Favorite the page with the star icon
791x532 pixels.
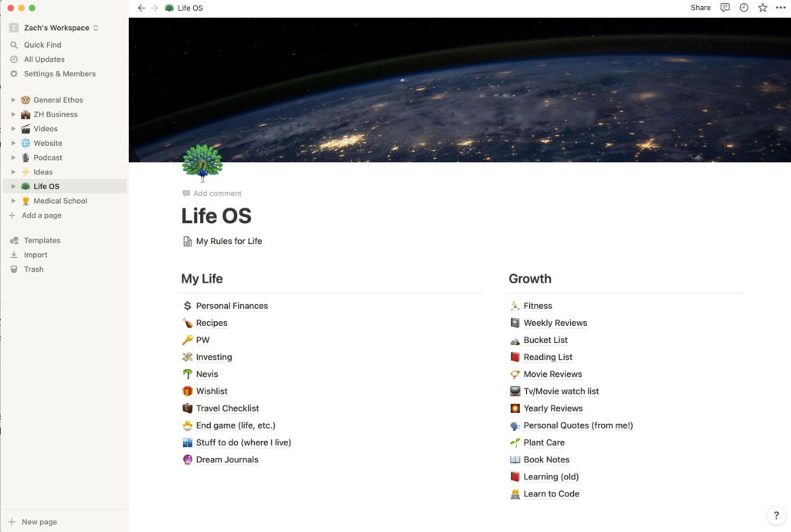tap(762, 8)
